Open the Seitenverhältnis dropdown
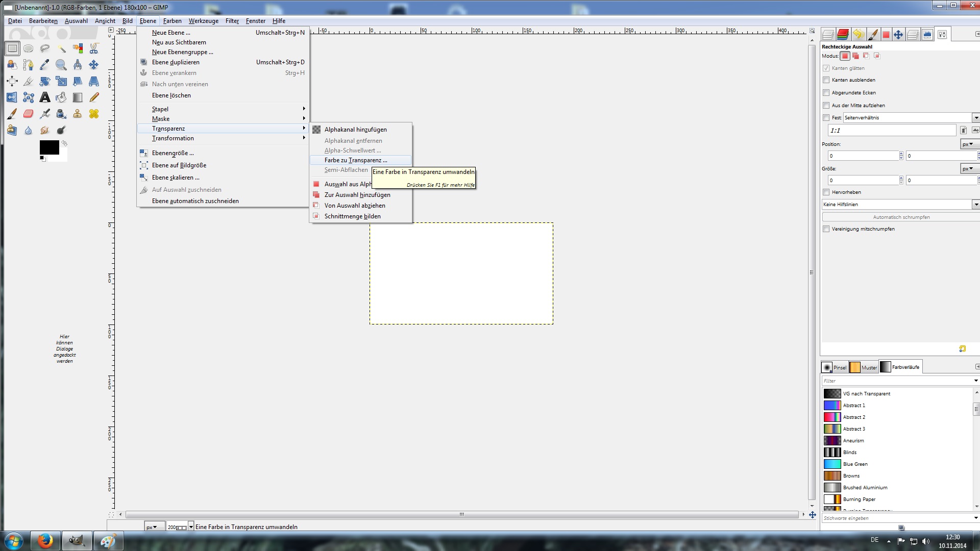The width and height of the screenshot is (980, 551). (975, 118)
